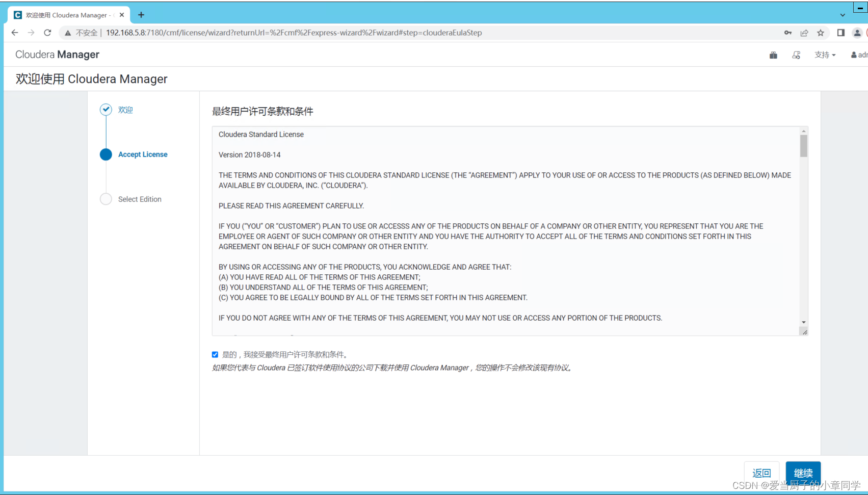
Task: Open the browser profile avatar icon
Action: coord(857,33)
